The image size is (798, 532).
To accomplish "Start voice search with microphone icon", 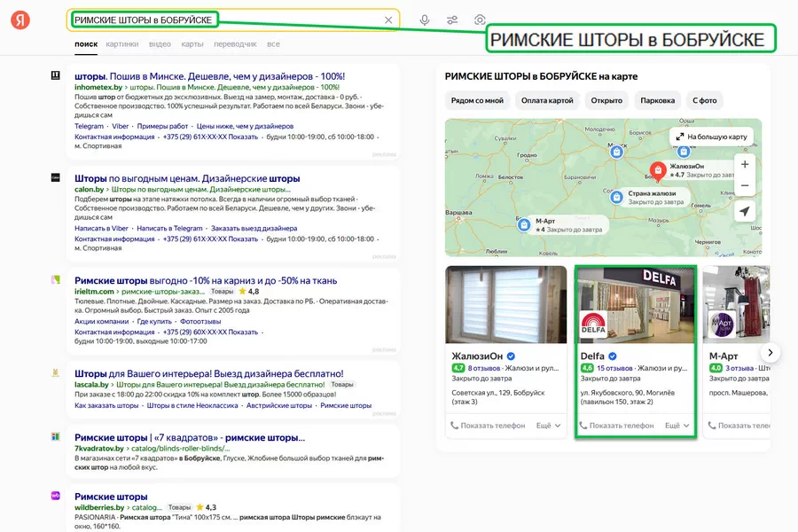I will tap(425, 20).
